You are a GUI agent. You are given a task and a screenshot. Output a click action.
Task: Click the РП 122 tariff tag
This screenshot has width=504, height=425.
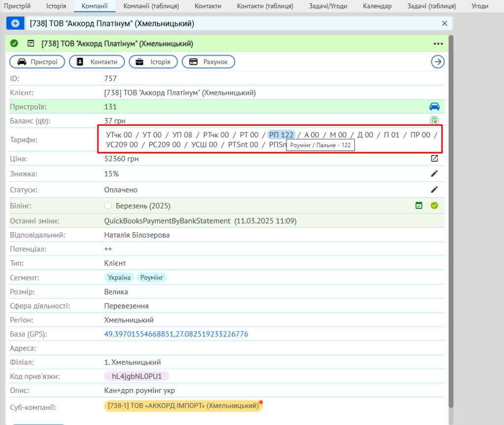point(281,135)
